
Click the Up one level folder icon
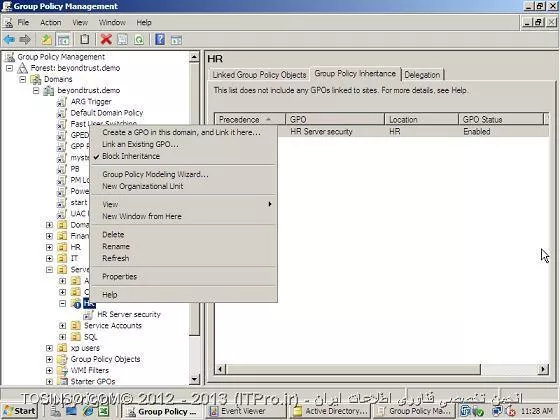coord(46,39)
